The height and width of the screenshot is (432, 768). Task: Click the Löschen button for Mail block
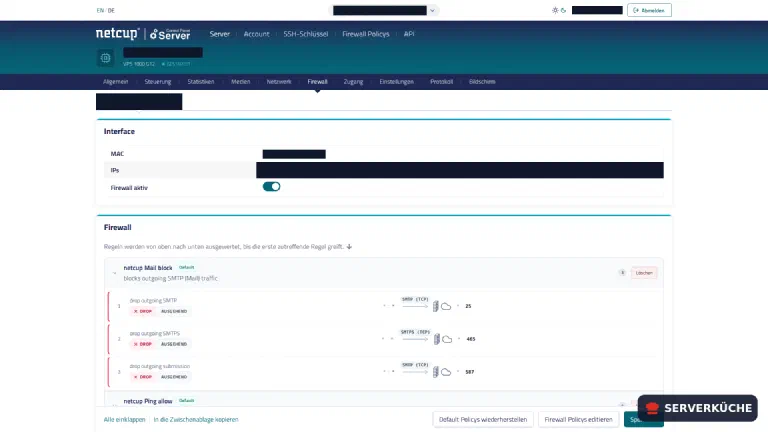point(644,273)
